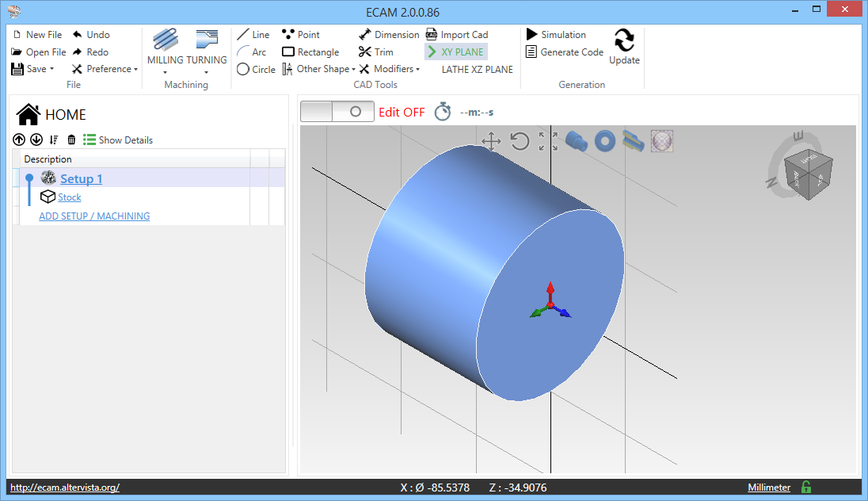Toggle the toolpath display icon
The width and height of the screenshot is (868, 501).
point(634,141)
